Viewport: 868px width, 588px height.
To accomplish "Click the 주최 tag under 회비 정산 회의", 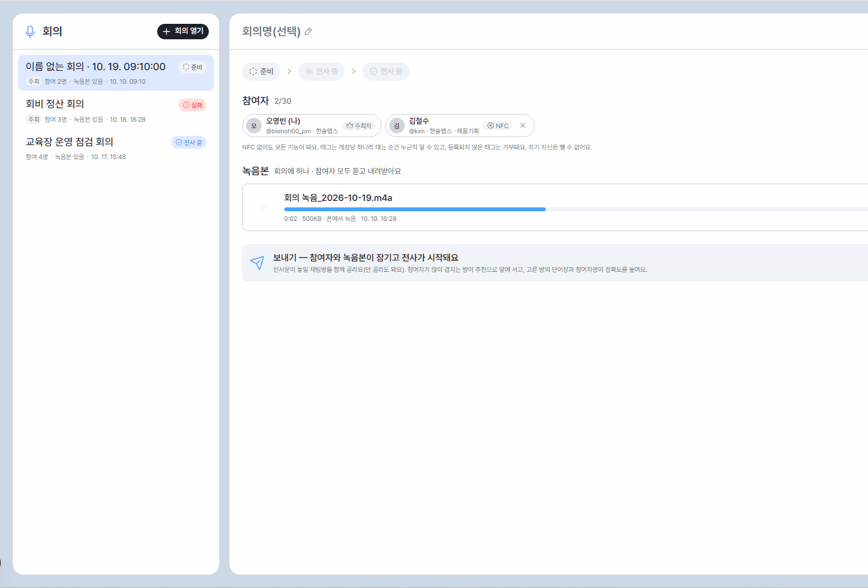I will tap(34, 119).
